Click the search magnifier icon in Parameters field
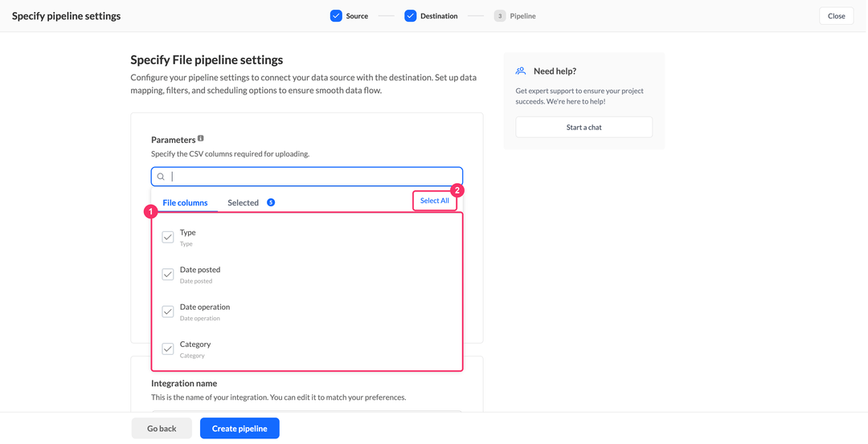This screenshot has width=868, height=444. coord(161,177)
